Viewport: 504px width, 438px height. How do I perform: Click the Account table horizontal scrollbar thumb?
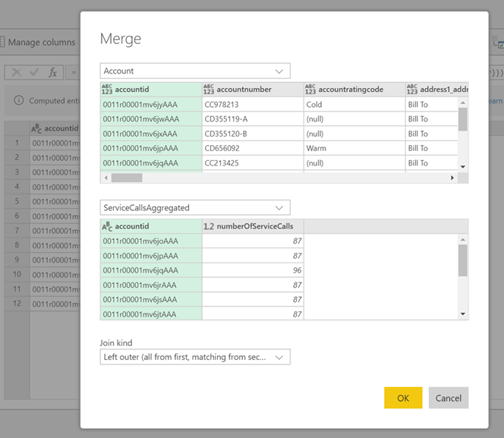click(127, 178)
